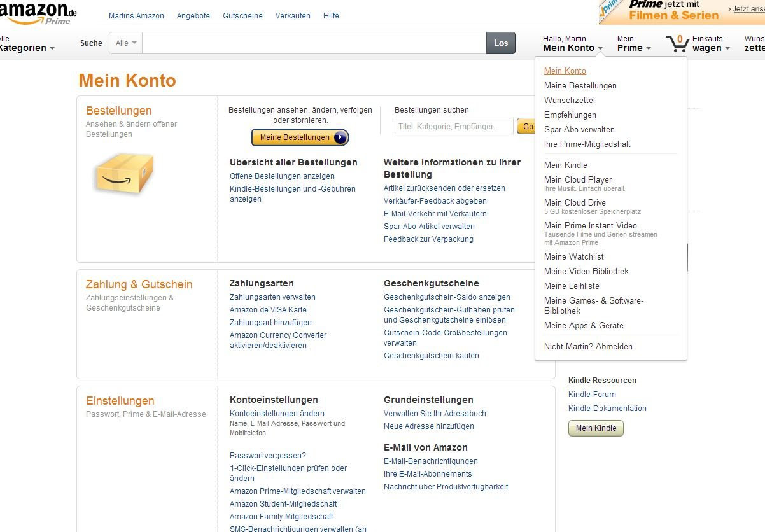Select Meine Leihliste menu entry

click(572, 286)
